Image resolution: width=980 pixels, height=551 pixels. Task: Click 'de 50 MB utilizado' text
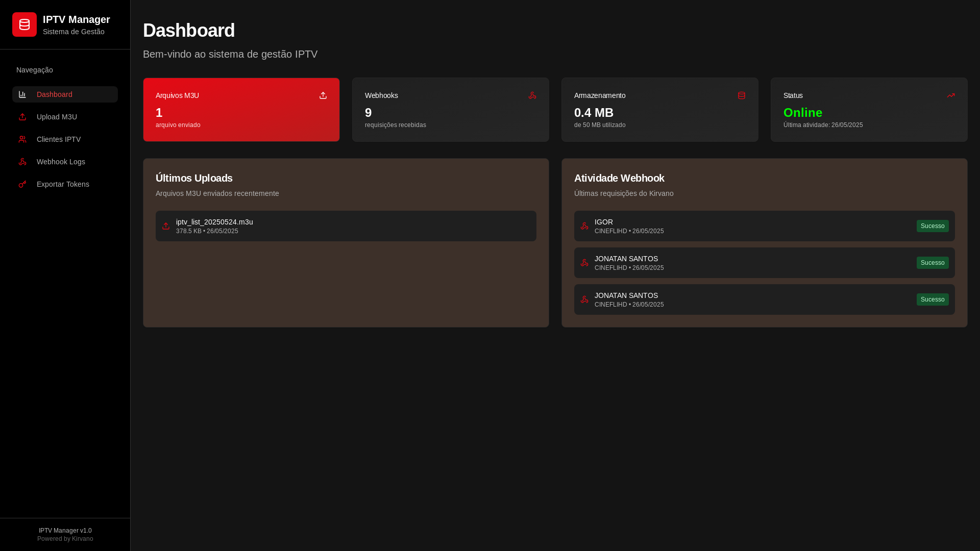[x=600, y=125]
